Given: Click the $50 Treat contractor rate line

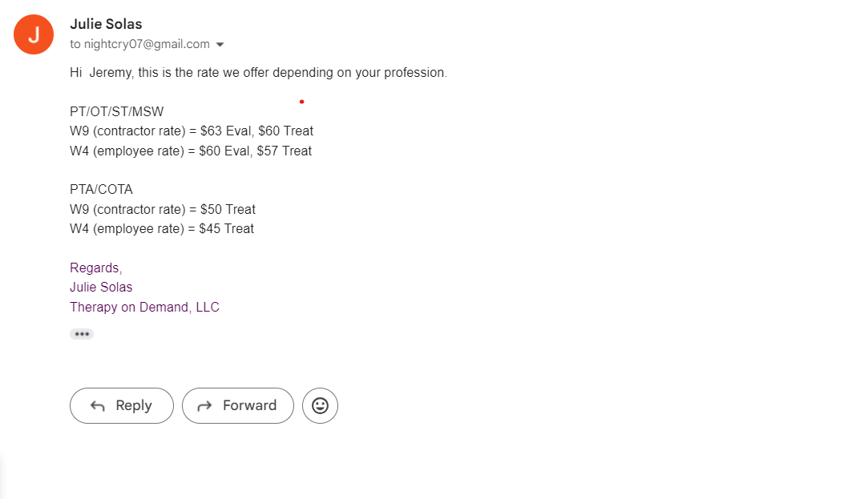Looking at the screenshot, I should (x=163, y=209).
